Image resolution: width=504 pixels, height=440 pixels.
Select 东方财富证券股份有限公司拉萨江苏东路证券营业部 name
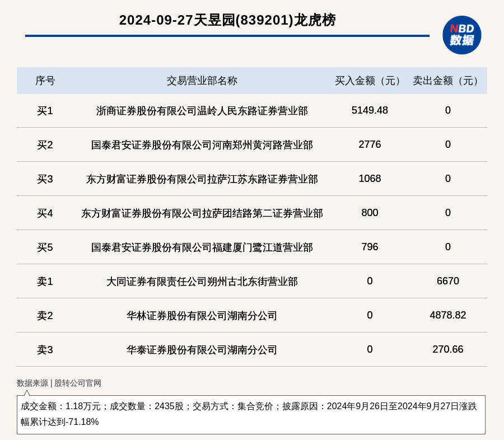click(x=202, y=179)
